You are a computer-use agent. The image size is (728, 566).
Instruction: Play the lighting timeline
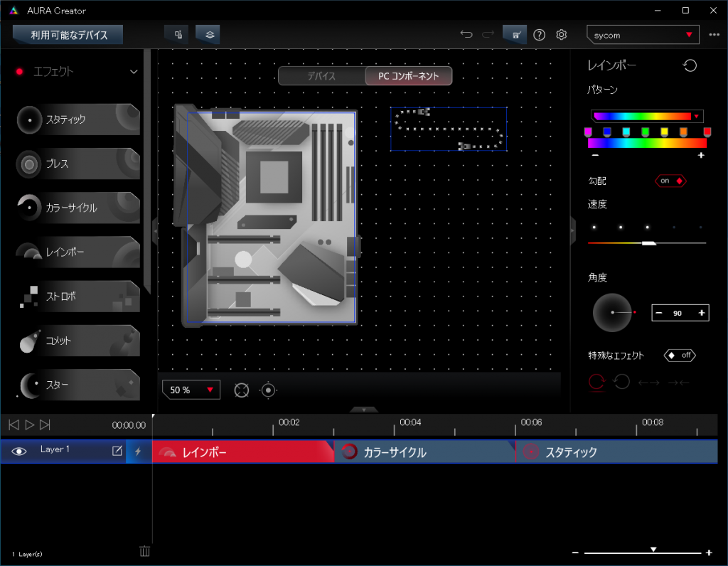click(x=29, y=424)
